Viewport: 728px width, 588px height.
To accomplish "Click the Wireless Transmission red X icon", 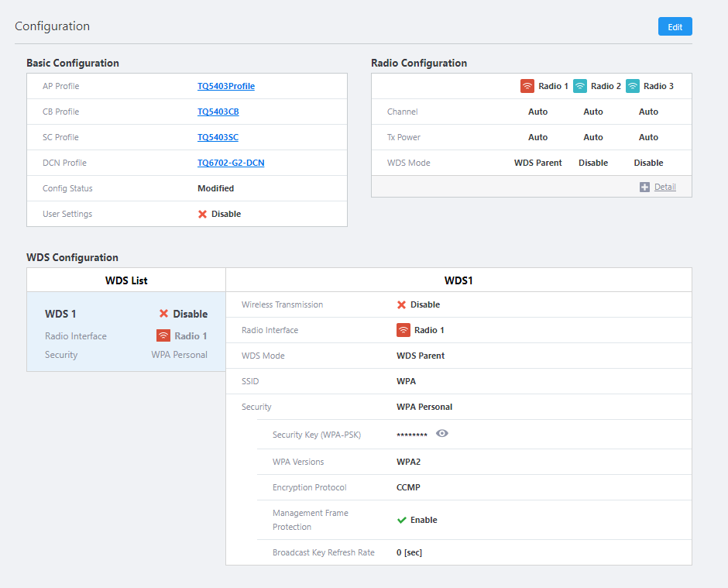I will click(x=402, y=304).
